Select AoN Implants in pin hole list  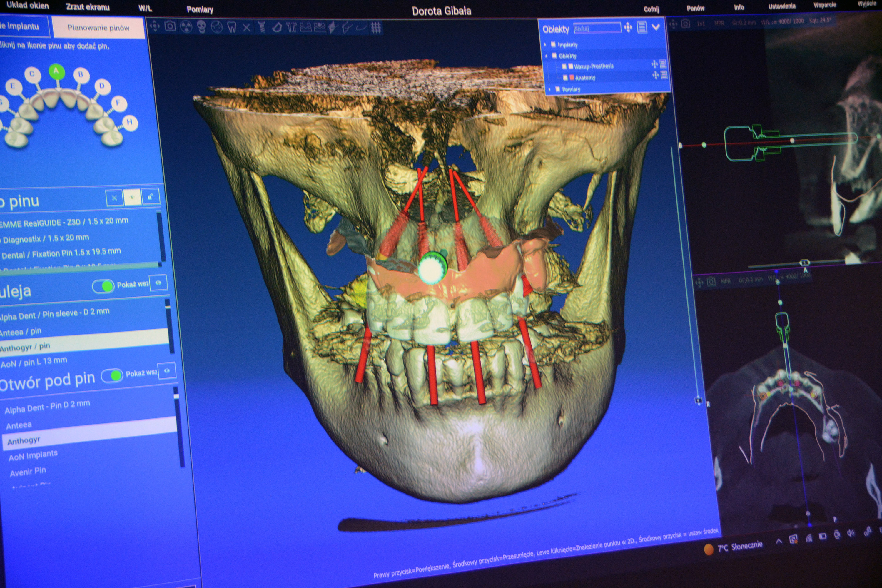tap(33, 455)
